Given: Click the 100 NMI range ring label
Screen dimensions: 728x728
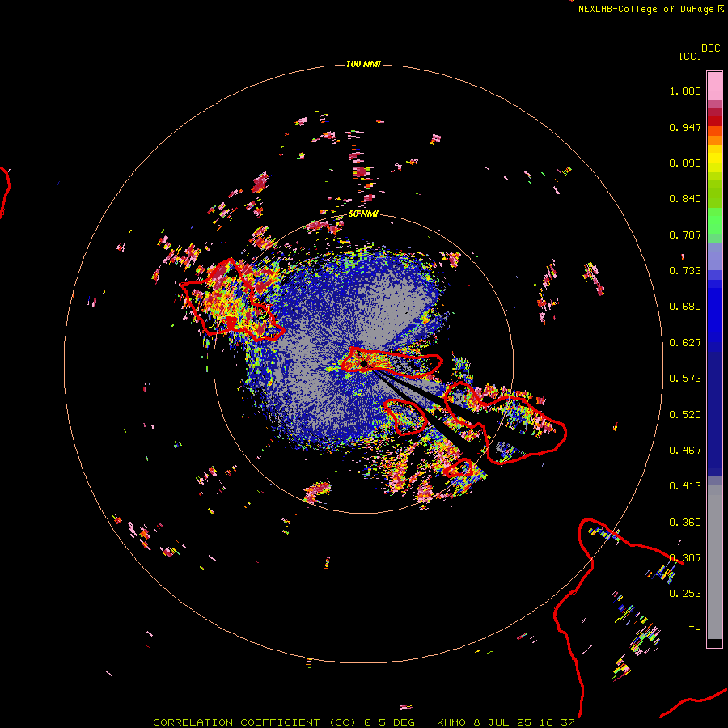Looking at the screenshot, I should (363, 64).
